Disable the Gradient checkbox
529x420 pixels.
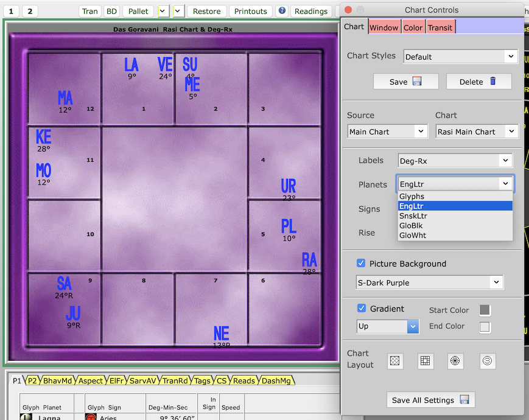(x=362, y=309)
